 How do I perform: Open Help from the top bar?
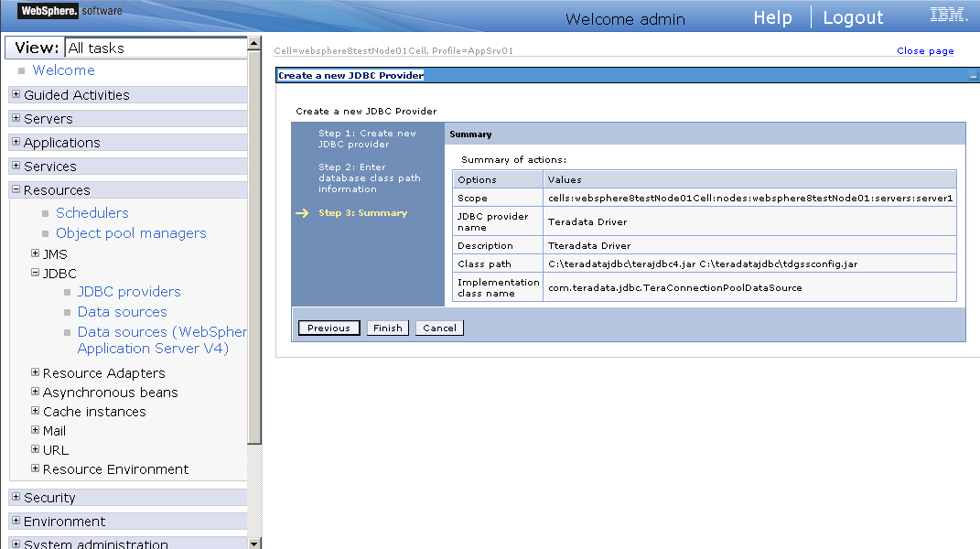point(772,16)
